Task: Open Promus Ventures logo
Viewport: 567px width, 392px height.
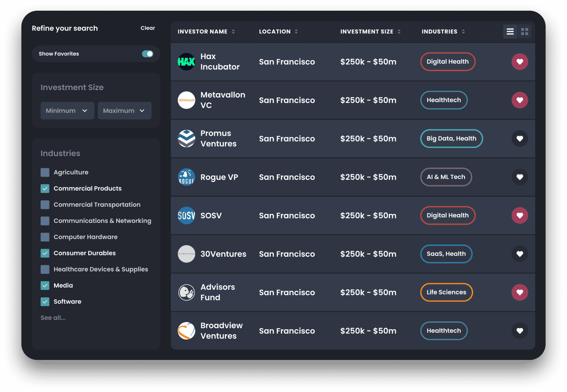Action: tap(186, 139)
